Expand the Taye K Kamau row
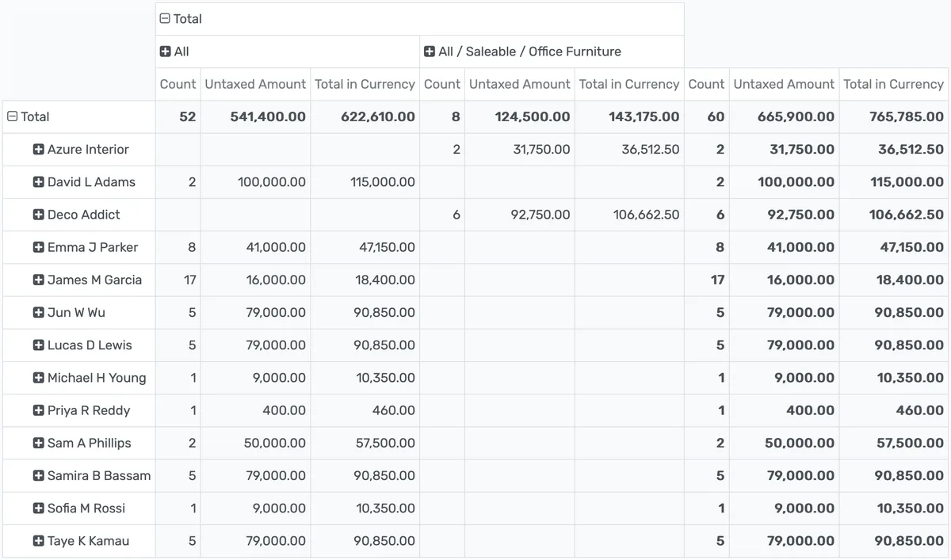Screen dimensions: 951x560 [37, 540]
